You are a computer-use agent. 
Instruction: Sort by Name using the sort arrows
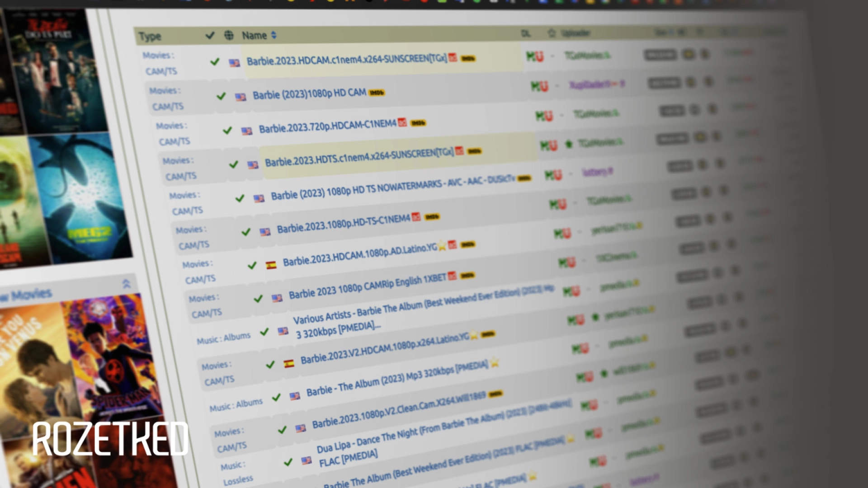[274, 35]
